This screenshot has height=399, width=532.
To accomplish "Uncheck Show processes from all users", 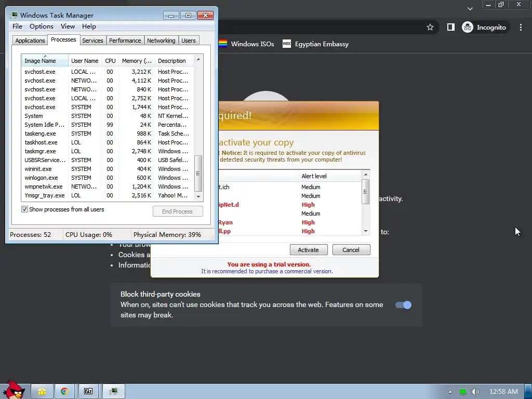I will (x=25, y=209).
